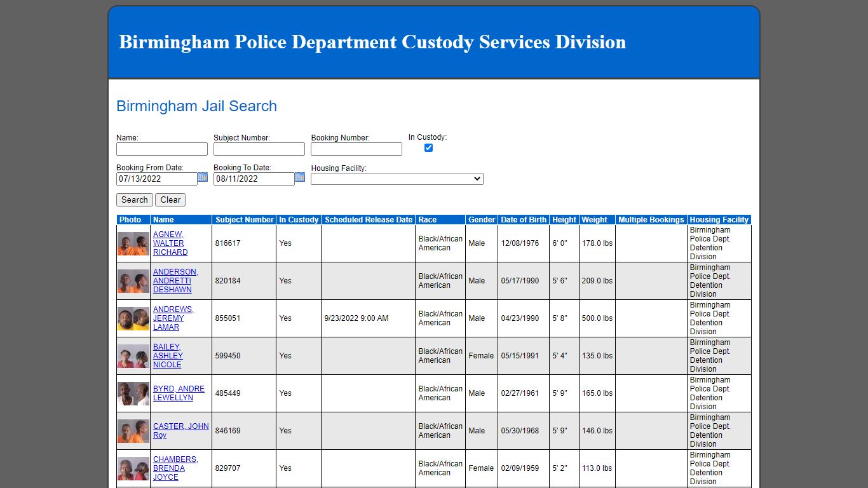Screen dimensions: 868x488
Task: Focus the Booking Number input field
Action: click(x=356, y=149)
